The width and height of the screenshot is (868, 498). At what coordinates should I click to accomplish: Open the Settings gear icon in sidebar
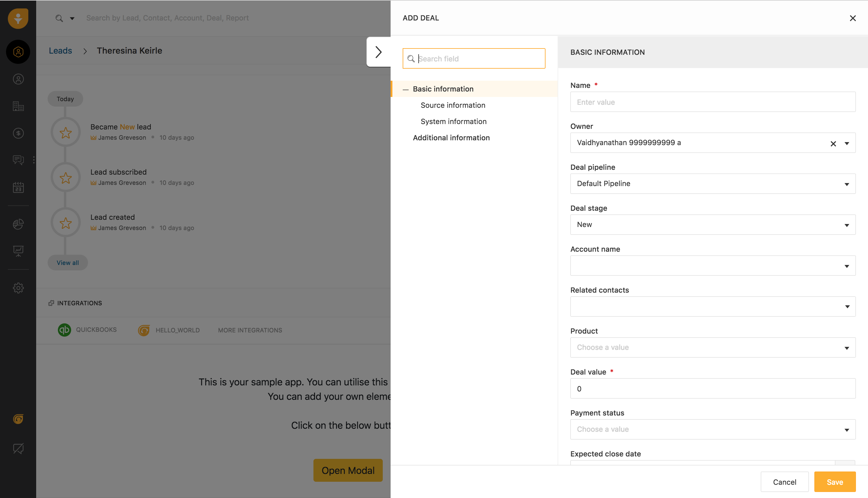point(18,288)
